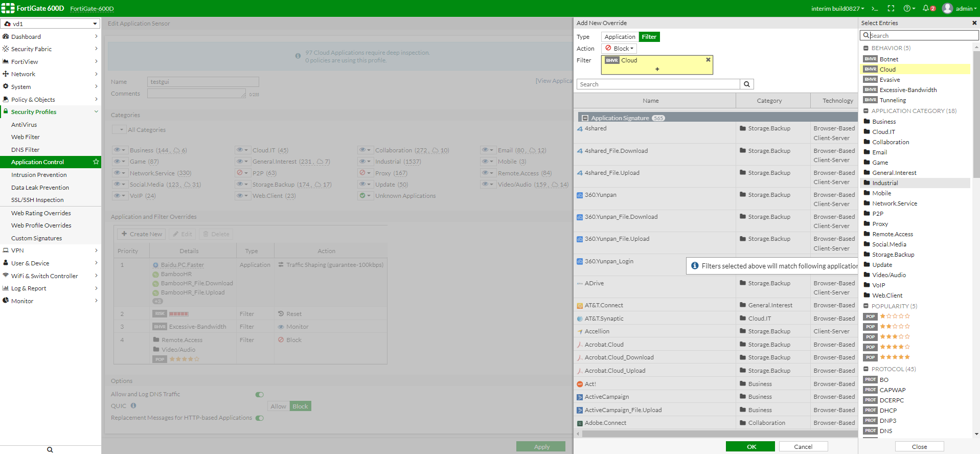Set QUIC option to Allow
Viewport: 980px width, 454px height.
[x=279, y=406]
